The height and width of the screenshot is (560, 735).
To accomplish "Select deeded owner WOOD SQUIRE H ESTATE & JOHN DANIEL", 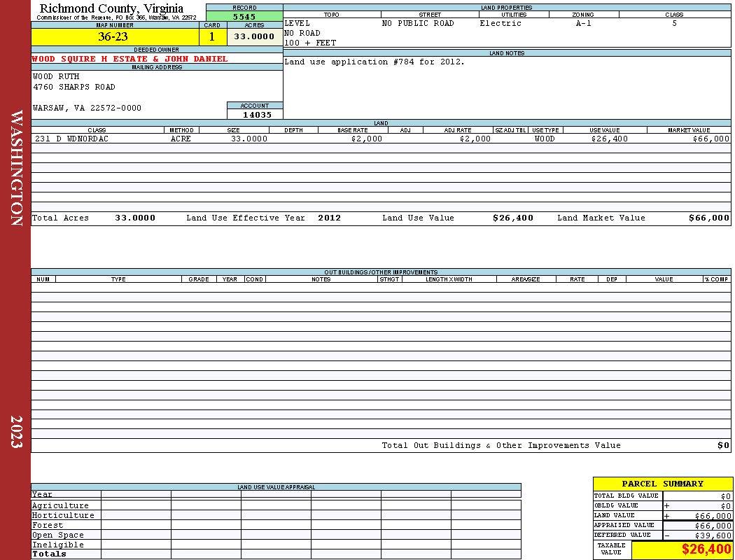I will [x=129, y=59].
